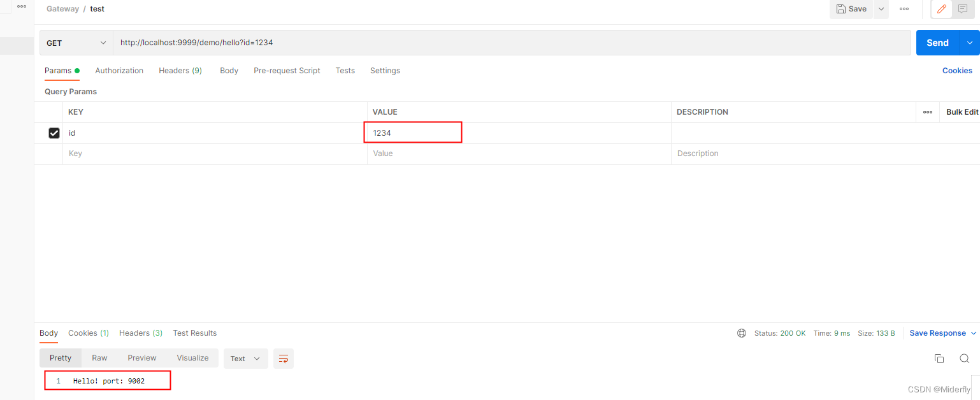Click the Size: 133 B value
The width and height of the screenshot is (980, 400).
click(x=876, y=333)
